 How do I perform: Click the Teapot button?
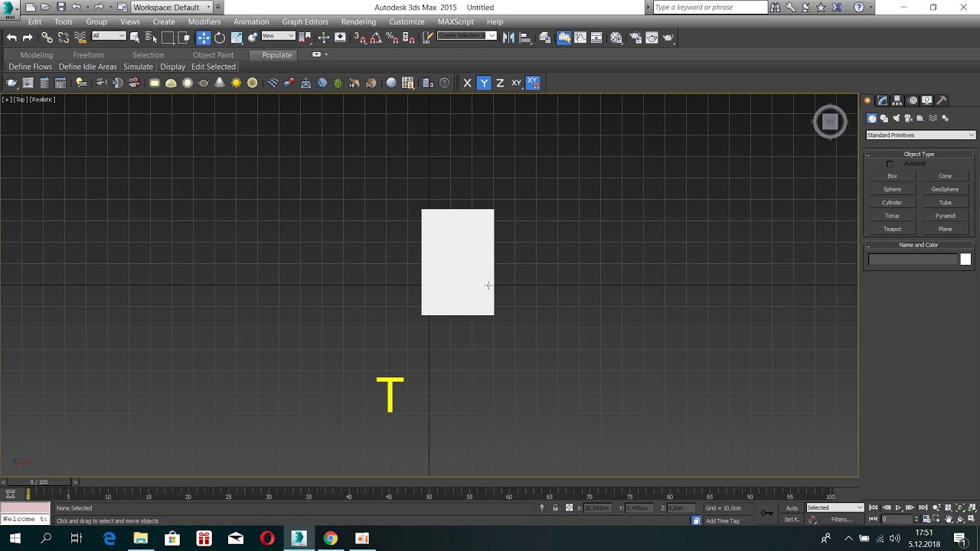[x=892, y=229]
